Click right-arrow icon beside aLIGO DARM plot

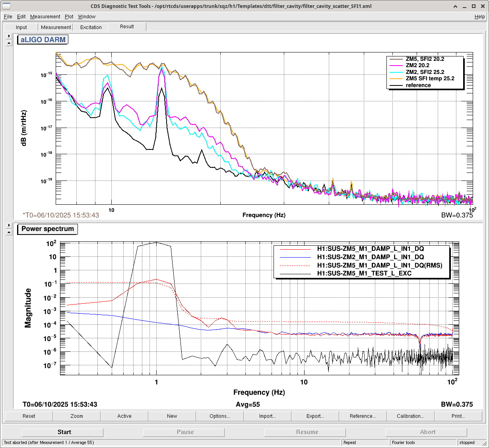[9, 36]
